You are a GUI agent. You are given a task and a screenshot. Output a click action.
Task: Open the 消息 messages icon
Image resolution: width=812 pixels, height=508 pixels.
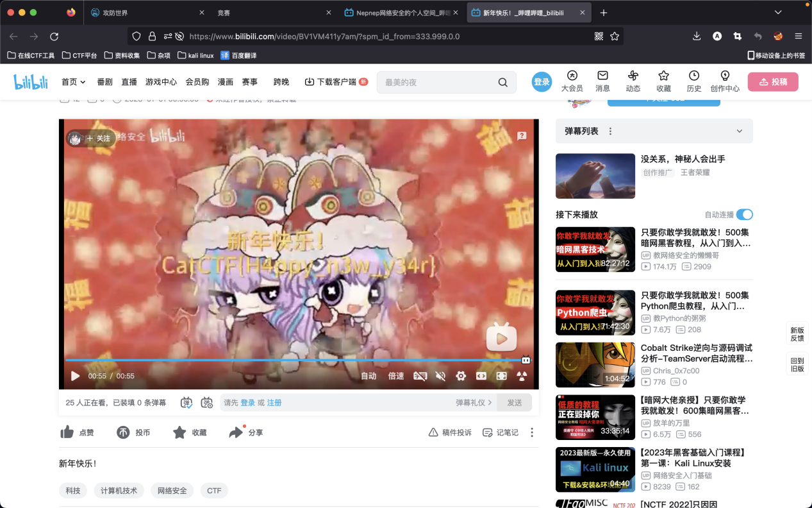(x=602, y=81)
